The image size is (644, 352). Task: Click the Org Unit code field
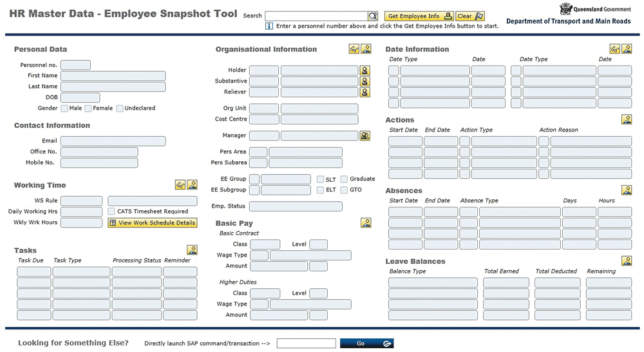pyautogui.click(x=263, y=108)
